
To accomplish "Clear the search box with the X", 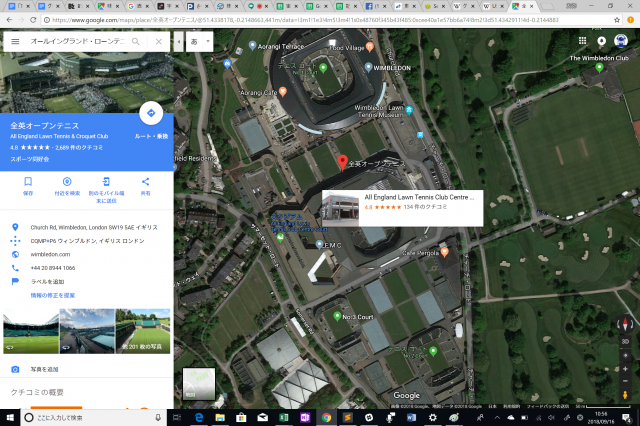I will tap(159, 41).
